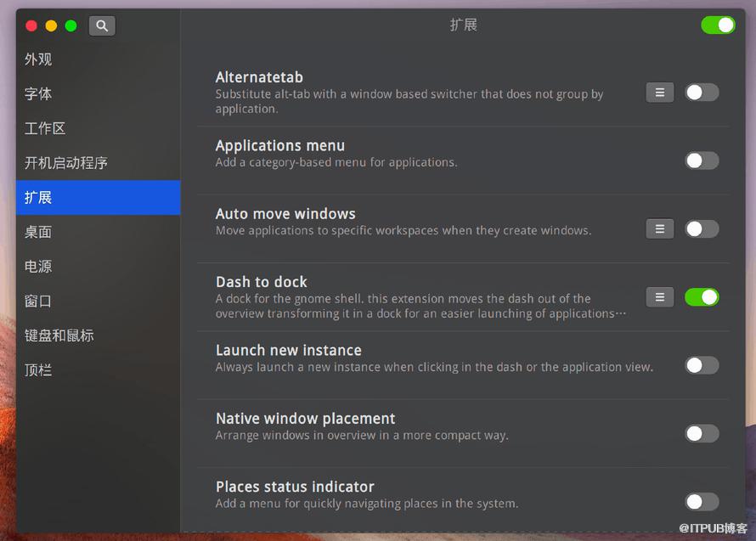Disable the Dash to dock extension

coord(702,297)
